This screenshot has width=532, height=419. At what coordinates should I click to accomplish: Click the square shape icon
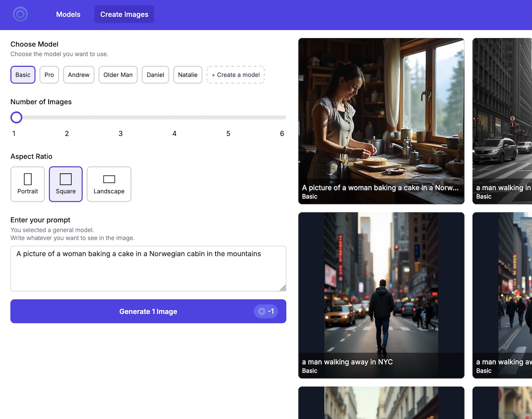click(66, 179)
